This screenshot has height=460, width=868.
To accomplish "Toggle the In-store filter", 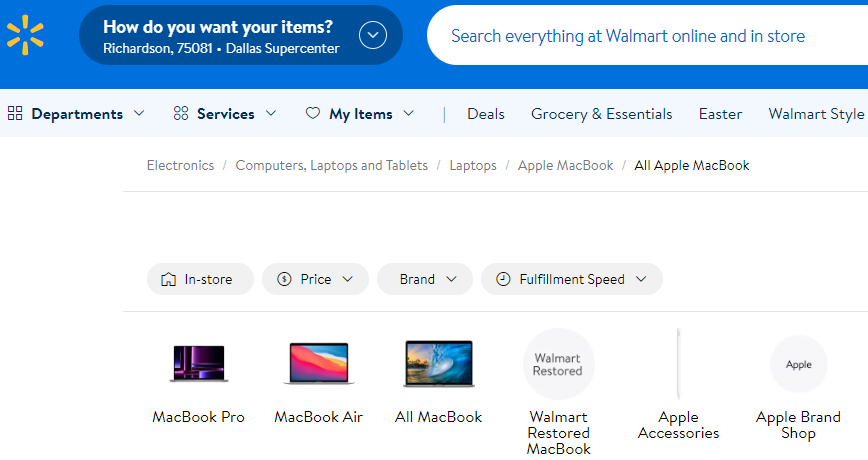I will [197, 279].
